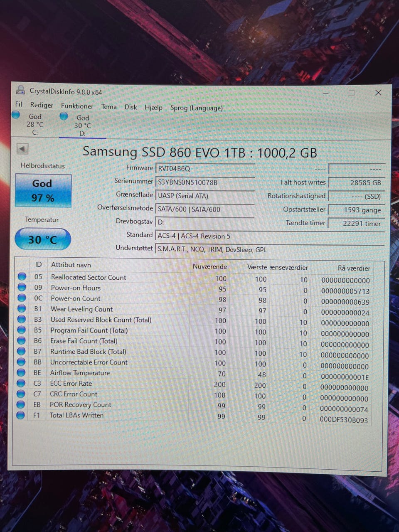Open the Disk menu

tap(131, 107)
